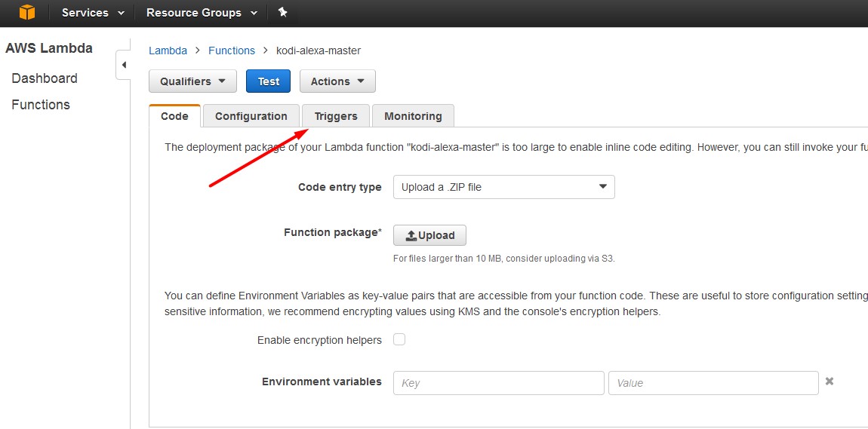Open the Code entry type dropdown

coord(503,187)
